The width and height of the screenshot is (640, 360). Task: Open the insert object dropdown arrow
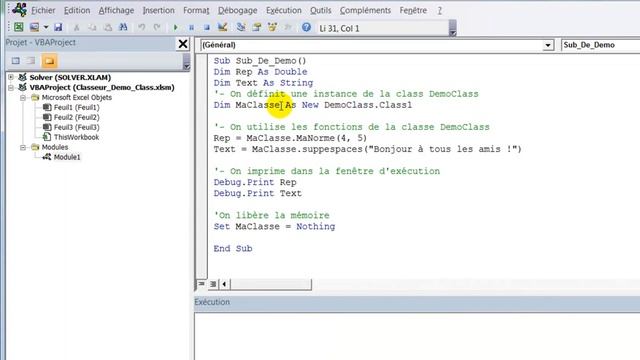46,27
